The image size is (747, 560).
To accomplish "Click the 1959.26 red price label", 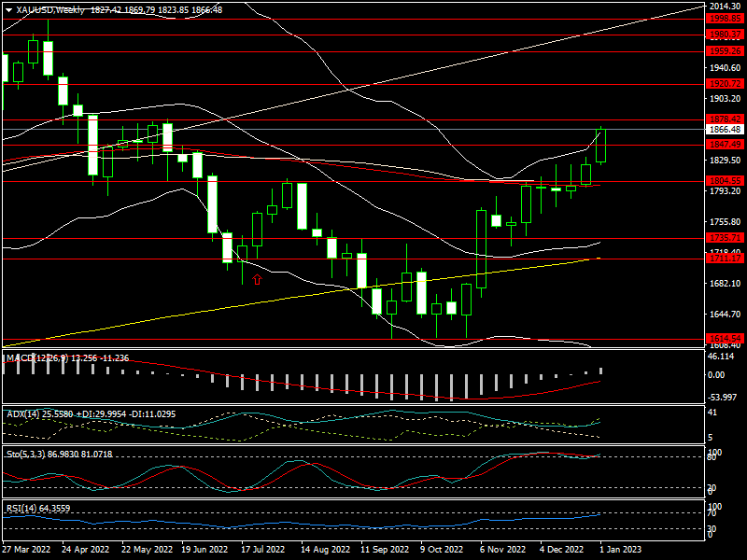I will click(x=726, y=51).
